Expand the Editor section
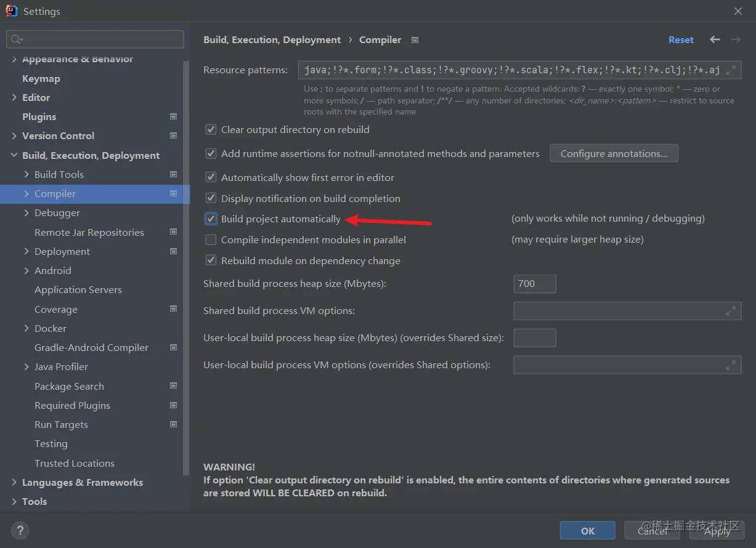 coord(14,97)
